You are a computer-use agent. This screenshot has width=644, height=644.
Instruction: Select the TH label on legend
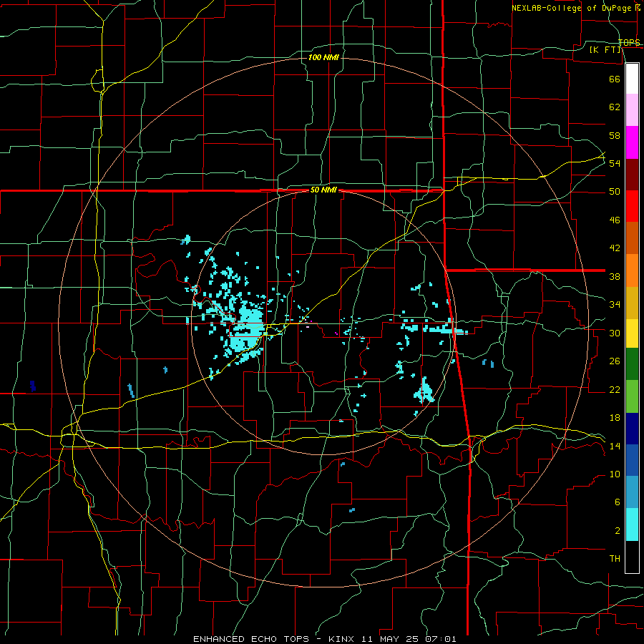(615, 559)
